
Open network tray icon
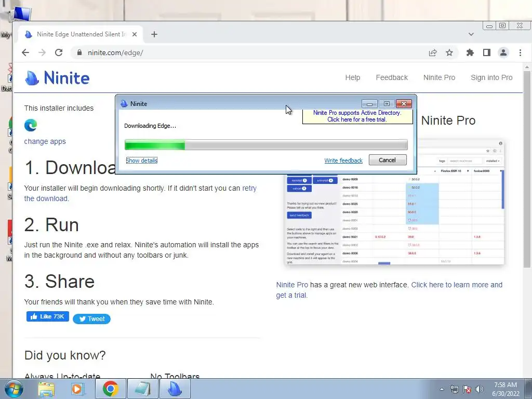(x=454, y=390)
